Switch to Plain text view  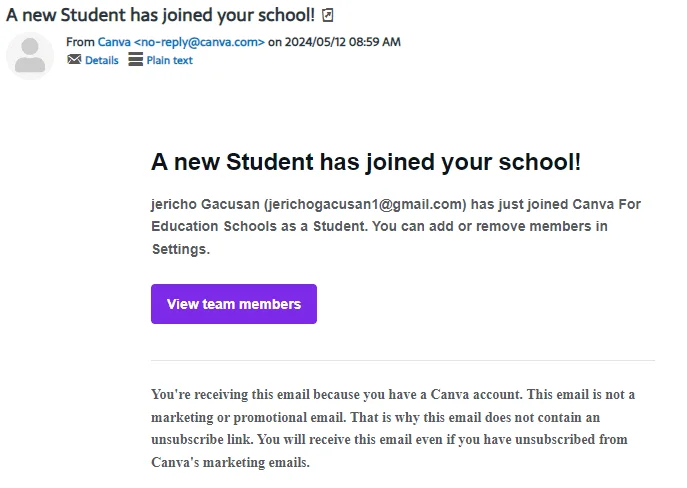170,60
